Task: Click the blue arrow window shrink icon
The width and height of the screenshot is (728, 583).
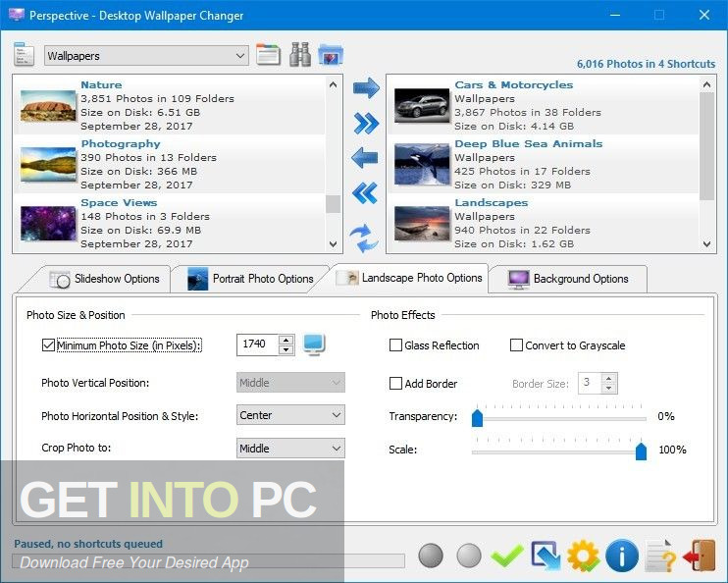Action: 546,556
